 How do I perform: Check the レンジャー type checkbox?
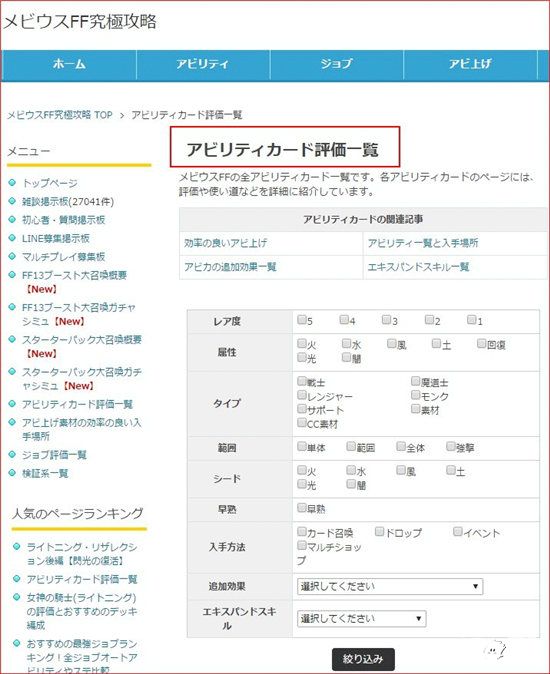click(302, 395)
